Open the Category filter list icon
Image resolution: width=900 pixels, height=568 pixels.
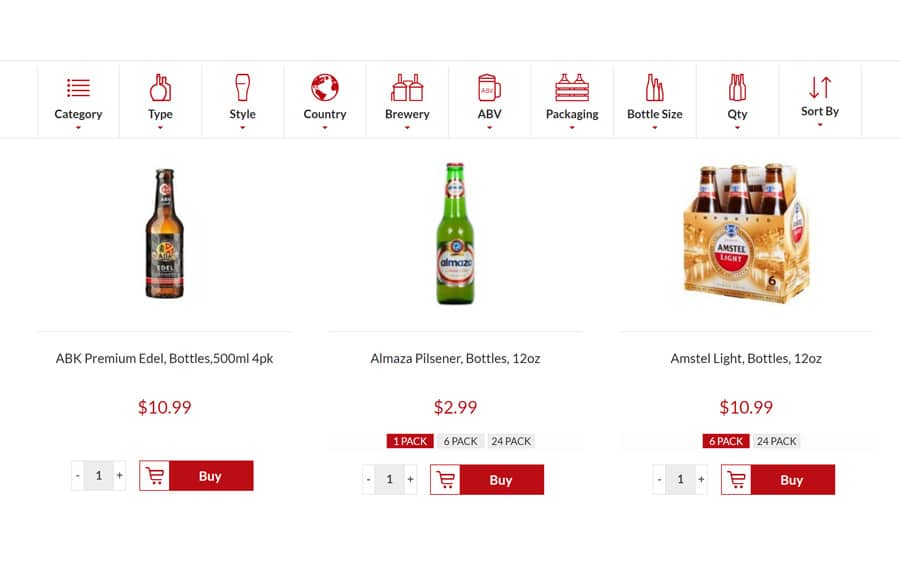pyautogui.click(x=78, y=88)
